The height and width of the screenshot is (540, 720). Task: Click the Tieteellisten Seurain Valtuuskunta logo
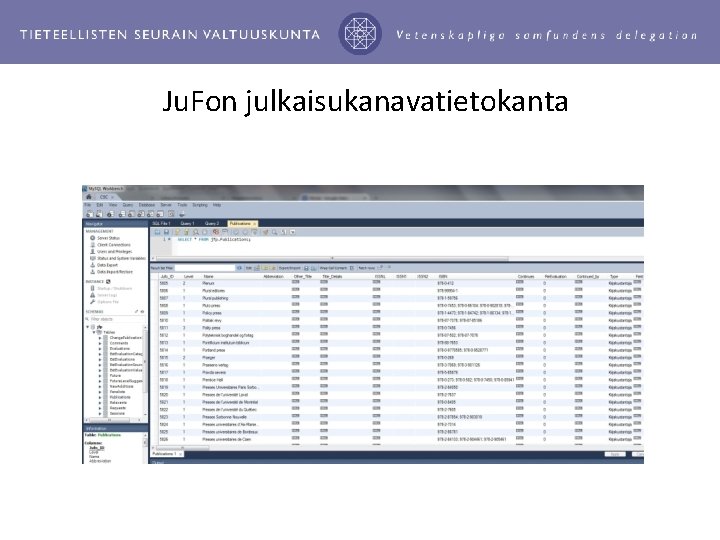360,33
